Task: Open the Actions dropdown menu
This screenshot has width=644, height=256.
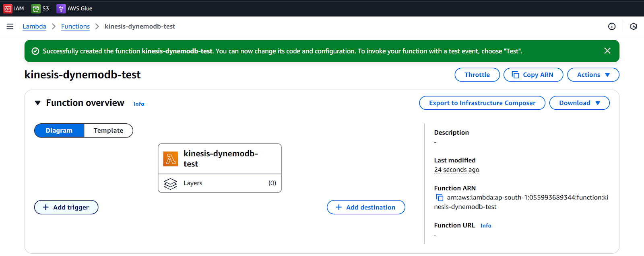Action: [x=593, y=75]
